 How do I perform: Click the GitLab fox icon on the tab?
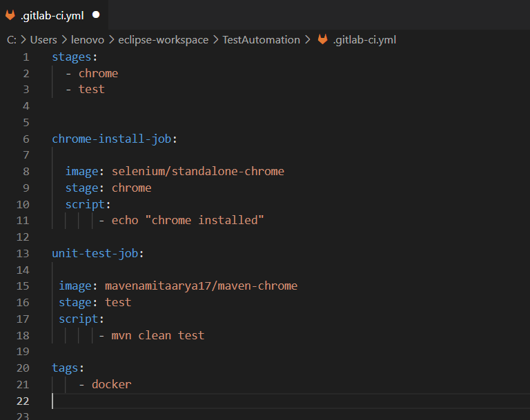(10, 15)
